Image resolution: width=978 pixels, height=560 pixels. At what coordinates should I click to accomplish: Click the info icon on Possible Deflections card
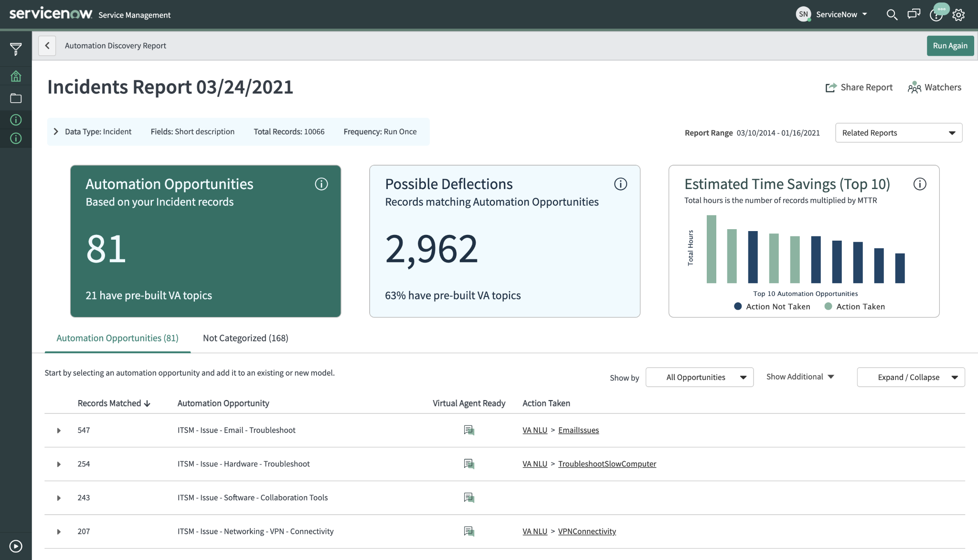[621, 184]
